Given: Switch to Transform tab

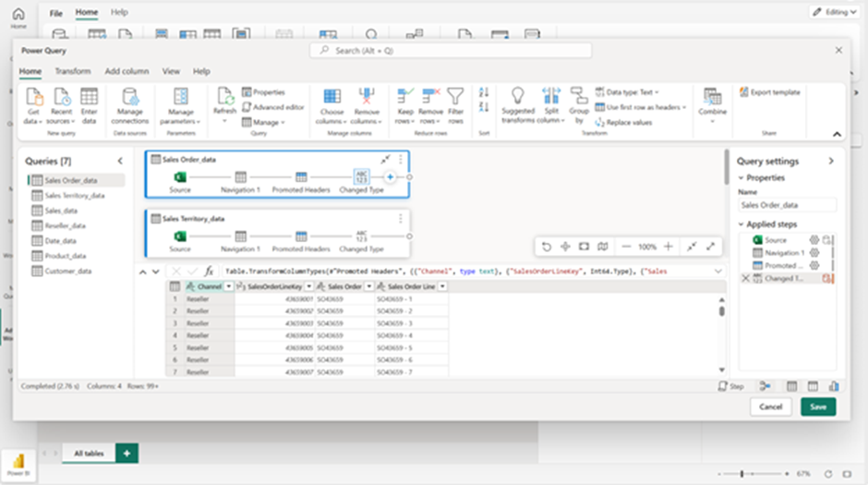Looking at the screenshot, I should 73,71.
